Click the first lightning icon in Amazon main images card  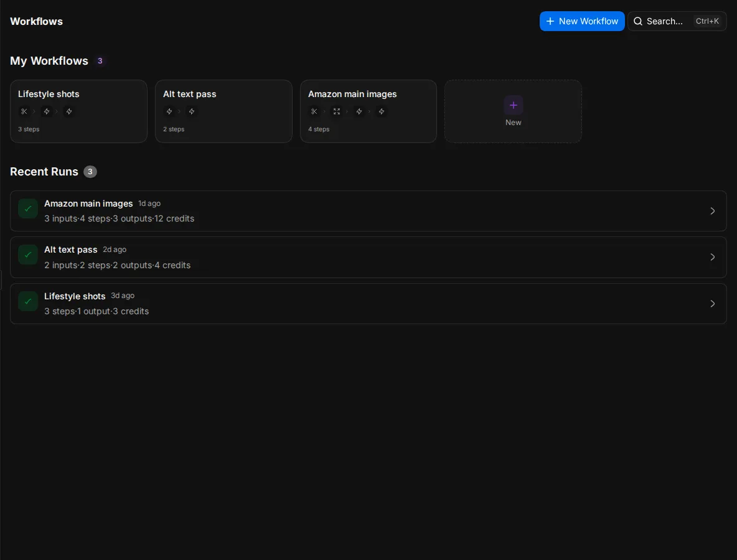point(359,111)
